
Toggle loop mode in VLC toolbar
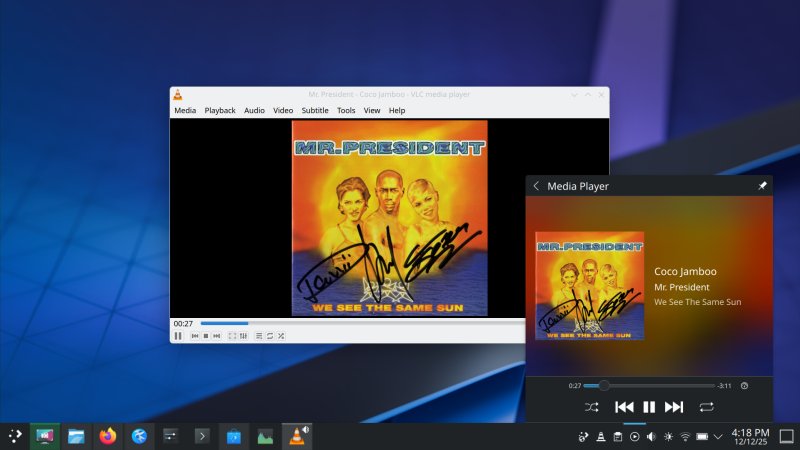point(270,336)
